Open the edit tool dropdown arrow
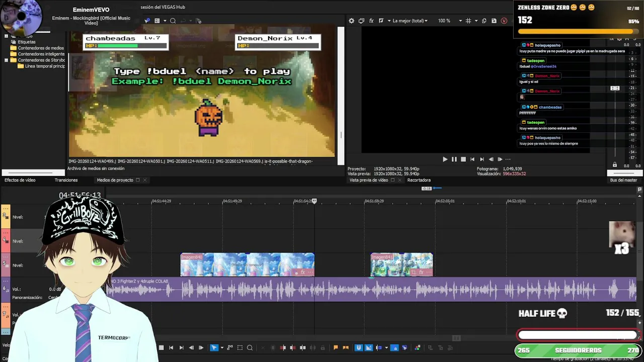Image resolution: width=644 pixels, height=362 pixels. click(222, 347)
